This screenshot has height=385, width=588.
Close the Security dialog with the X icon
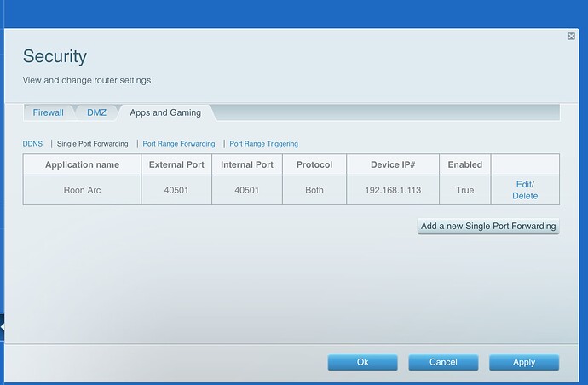point(571,36)
